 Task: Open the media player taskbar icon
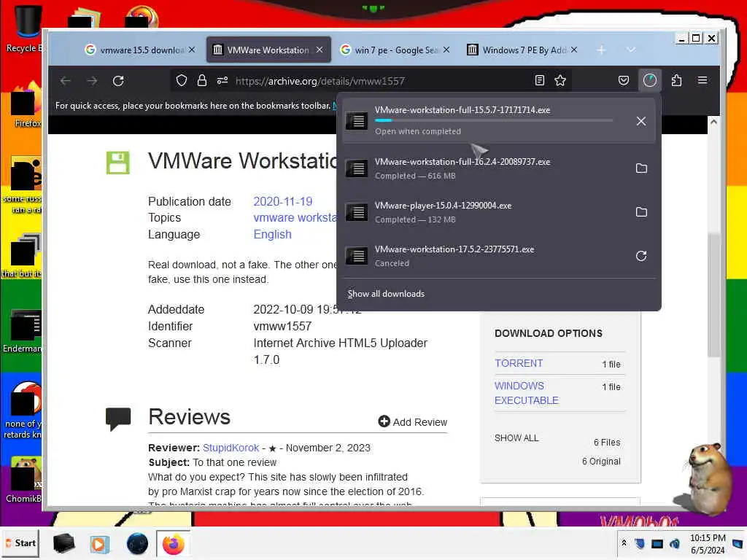(x=99, y=543)
